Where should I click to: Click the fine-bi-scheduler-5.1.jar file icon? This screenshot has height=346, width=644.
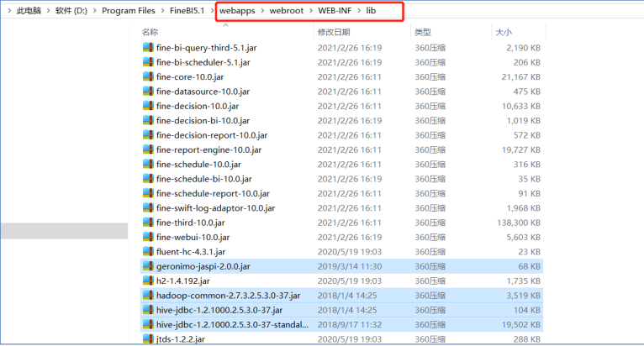[x=148, y=62]
